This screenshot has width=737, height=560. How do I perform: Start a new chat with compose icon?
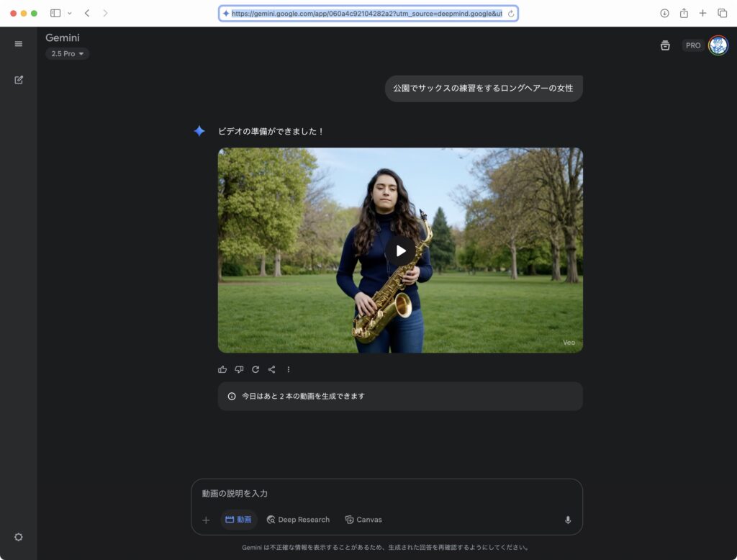click(x=19, y=80)
